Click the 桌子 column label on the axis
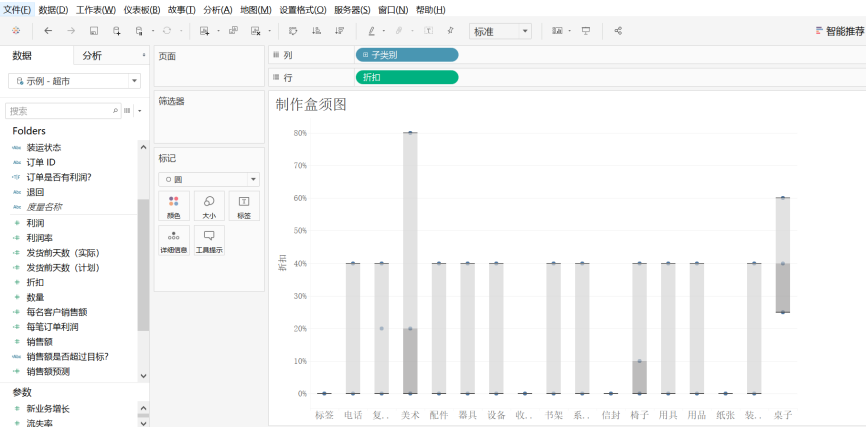866x427 pixels. click(783, 415)
